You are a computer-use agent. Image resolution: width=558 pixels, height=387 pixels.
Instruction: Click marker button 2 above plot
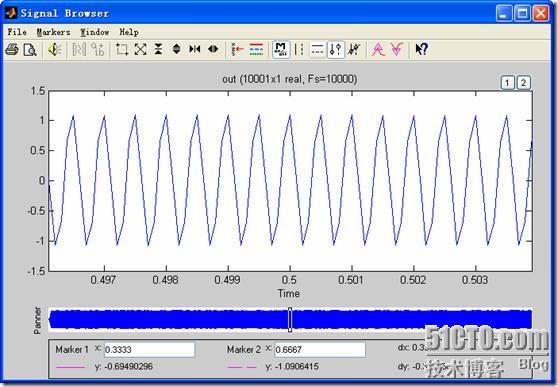click(x=523, y=83)
